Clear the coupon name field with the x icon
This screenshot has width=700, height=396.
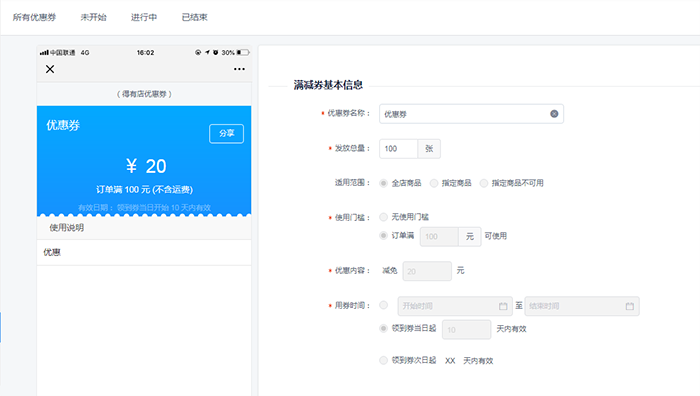554,114
